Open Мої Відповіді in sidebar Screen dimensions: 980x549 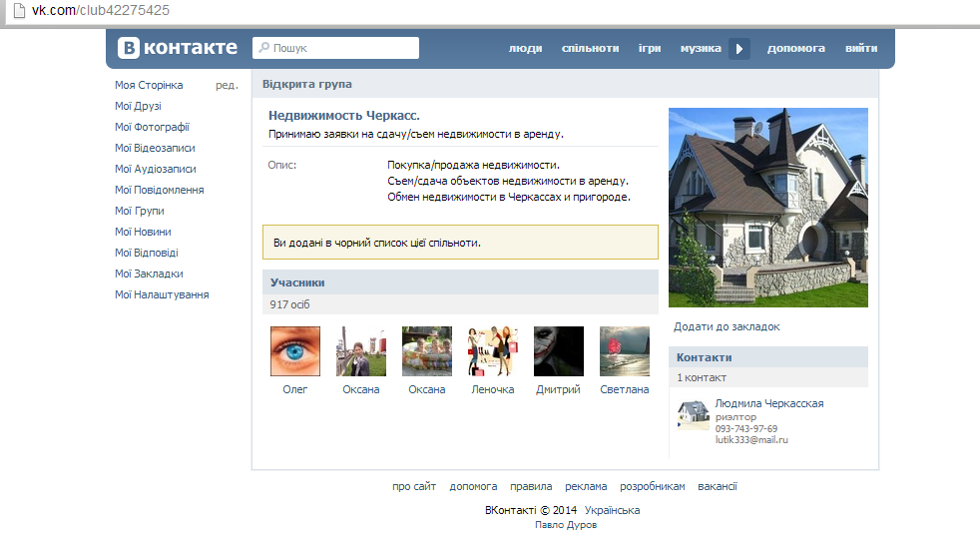click(x=147, y=253)
